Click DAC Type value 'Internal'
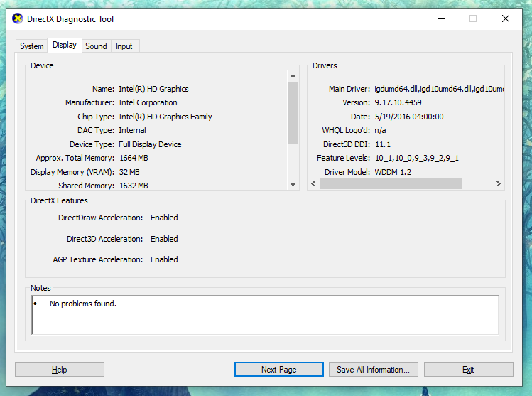Viewport: 532px width, 396px height. (132, 130)
